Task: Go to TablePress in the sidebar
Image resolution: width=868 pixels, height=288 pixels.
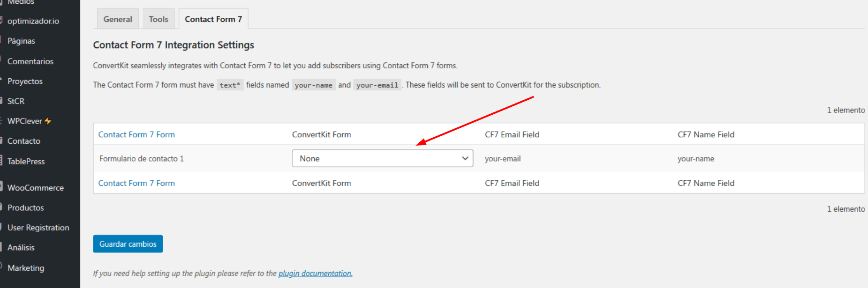Action: 26,162
